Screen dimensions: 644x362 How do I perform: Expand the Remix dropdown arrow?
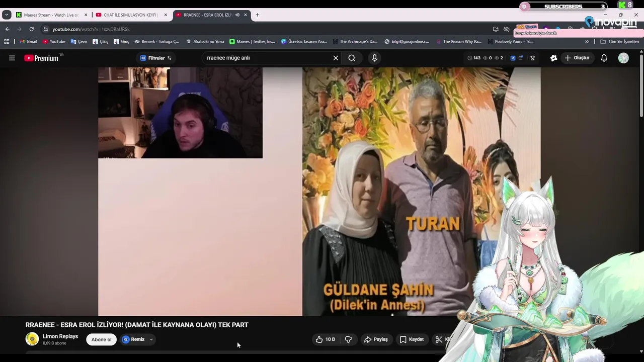pos(151,339)
